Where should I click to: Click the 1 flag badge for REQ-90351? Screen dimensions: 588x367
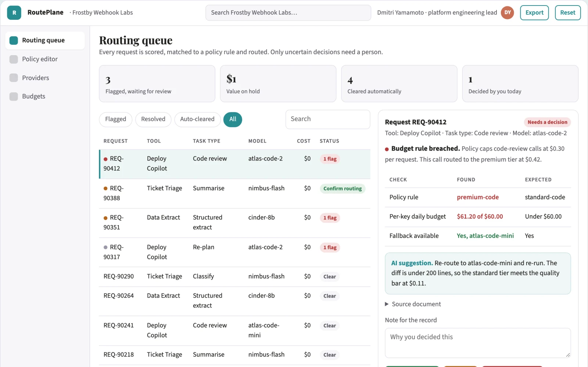point(330,218)
